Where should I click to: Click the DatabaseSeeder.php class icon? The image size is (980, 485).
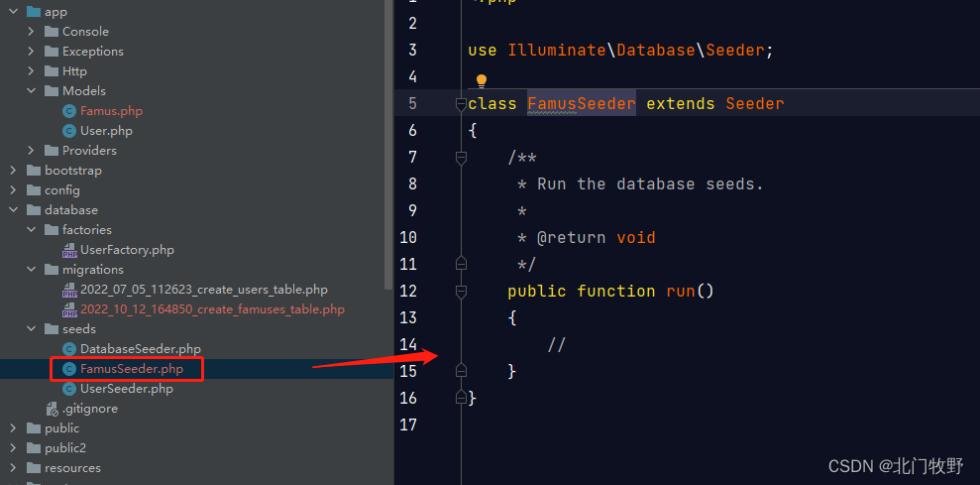point(69,349)
